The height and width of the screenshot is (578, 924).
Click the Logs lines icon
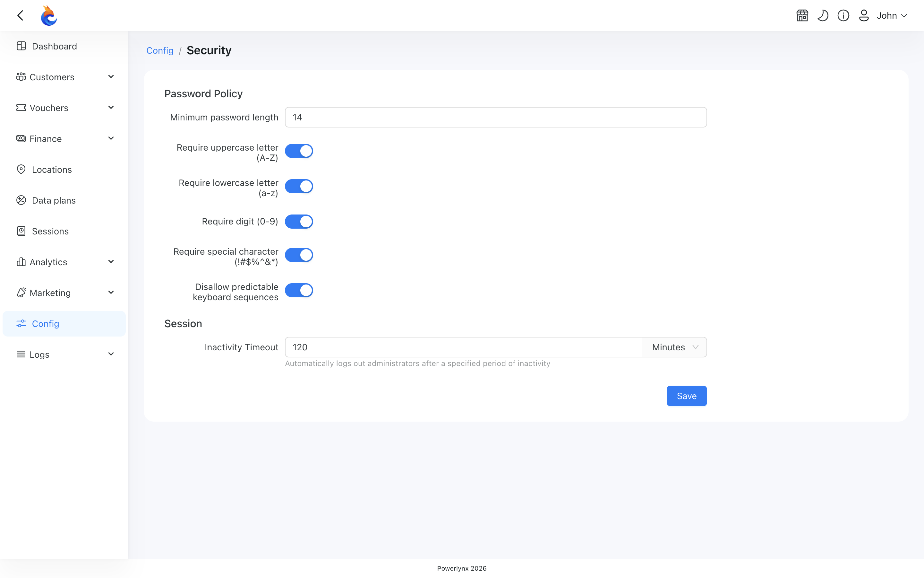tap(21, 355)
